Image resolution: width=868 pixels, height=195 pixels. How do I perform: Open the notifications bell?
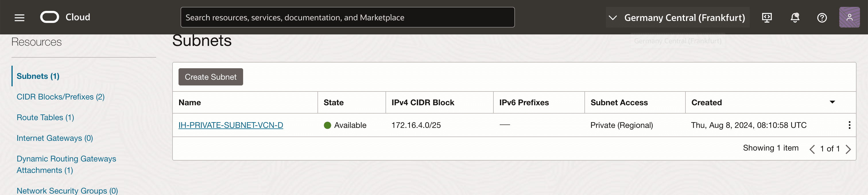795,17
